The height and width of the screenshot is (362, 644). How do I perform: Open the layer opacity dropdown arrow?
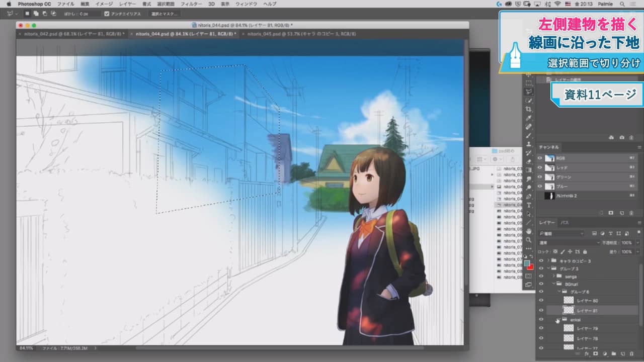(638, 243)
